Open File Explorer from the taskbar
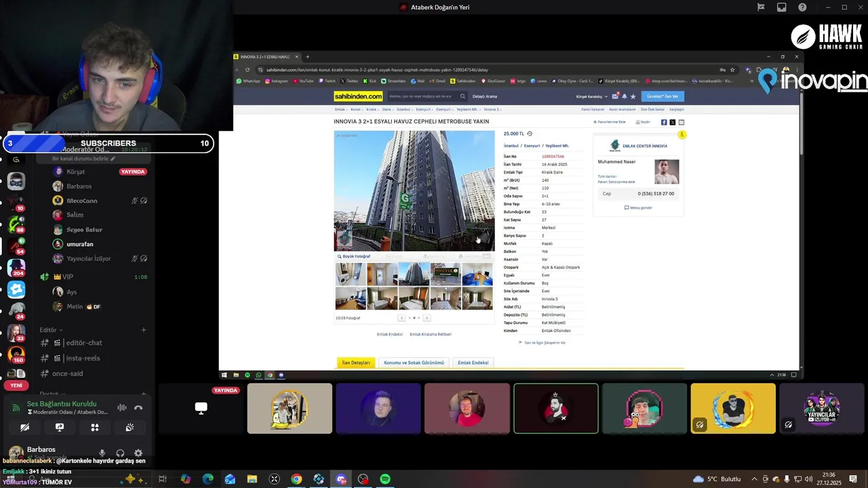This screenshot has height=488, width=868. click(x=252, y=479)
